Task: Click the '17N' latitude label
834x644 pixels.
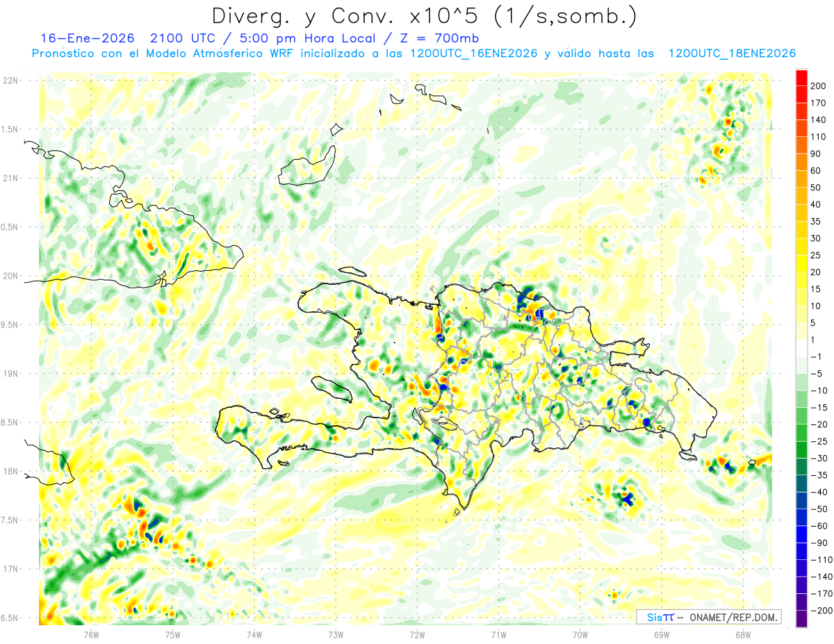Action: click(10, 569)
